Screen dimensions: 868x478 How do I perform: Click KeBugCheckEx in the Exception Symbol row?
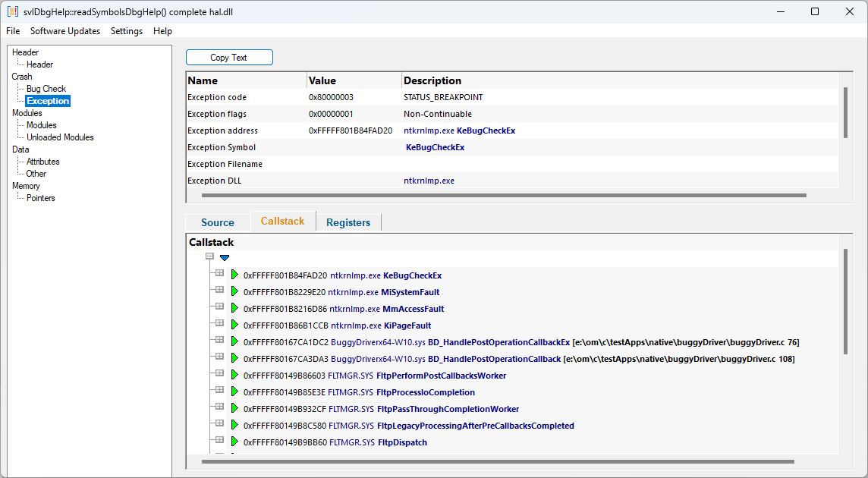tap(435, 147)
